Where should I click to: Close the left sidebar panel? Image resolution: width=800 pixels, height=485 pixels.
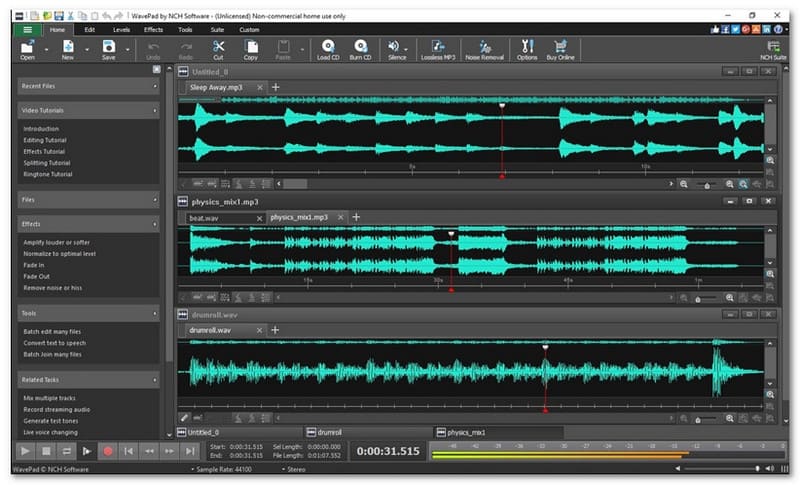(x=157, y=69)
